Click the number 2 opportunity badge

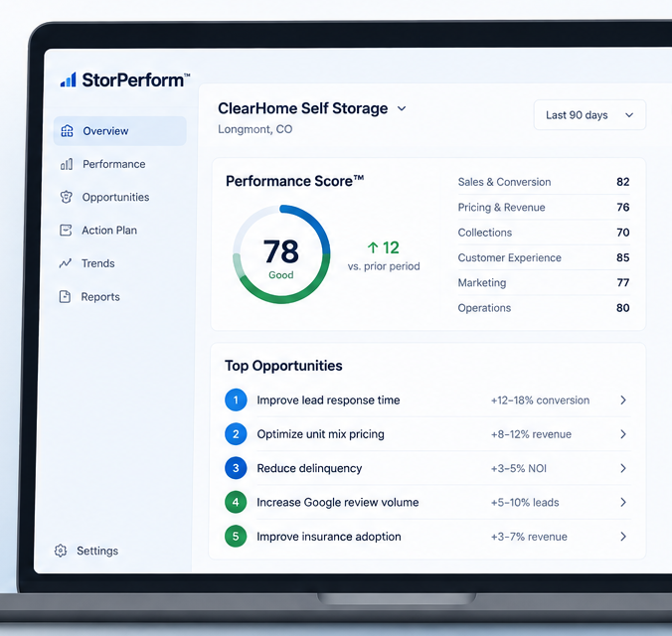pyautogui.click(x=236, y=434)
